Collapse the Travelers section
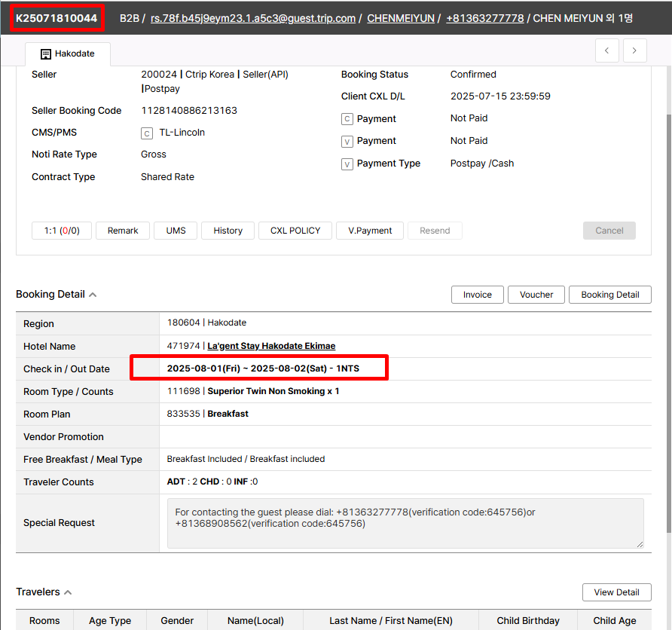 68,592
